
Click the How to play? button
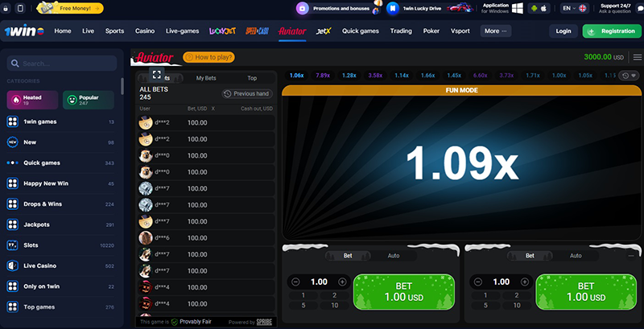tap(208, 57)
